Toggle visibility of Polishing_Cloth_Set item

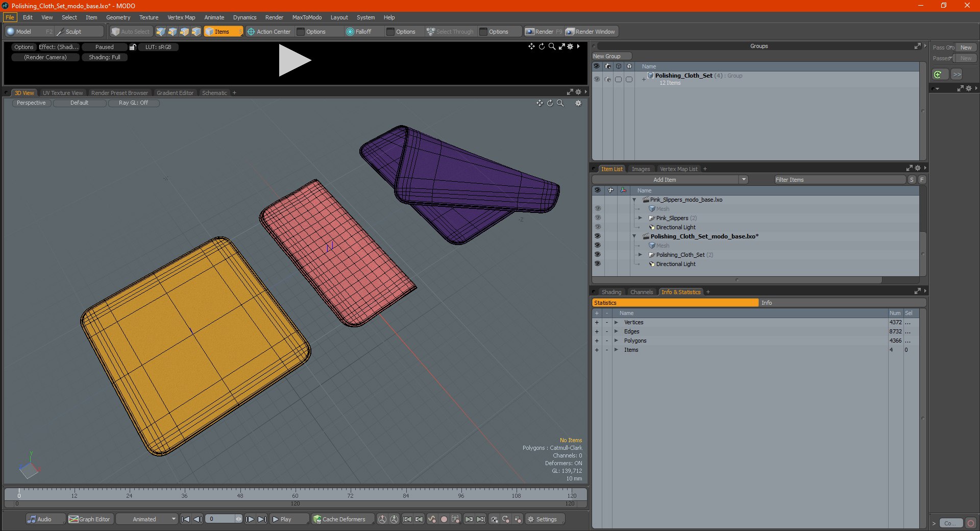tap(597, 255)
